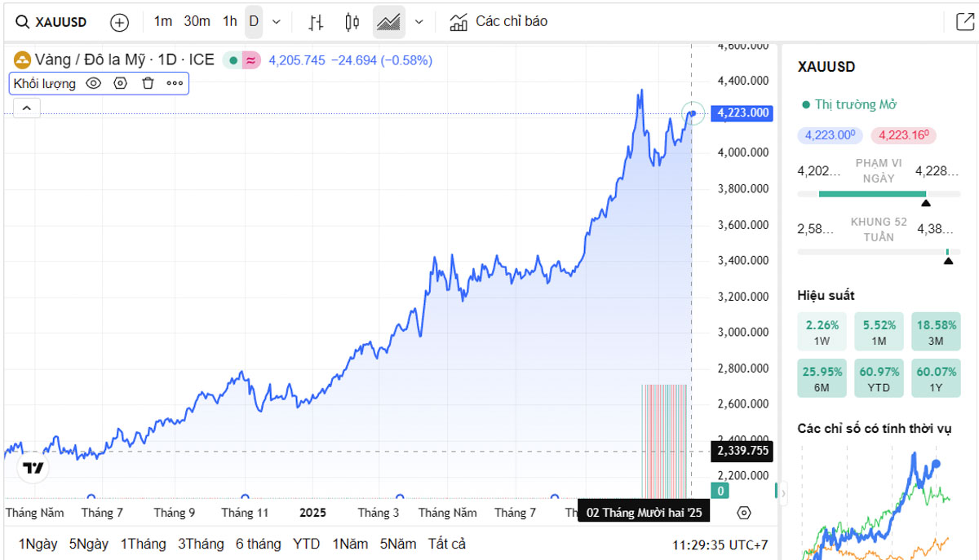Open more options for Khối lượng indicator

(x=175, y=83)
